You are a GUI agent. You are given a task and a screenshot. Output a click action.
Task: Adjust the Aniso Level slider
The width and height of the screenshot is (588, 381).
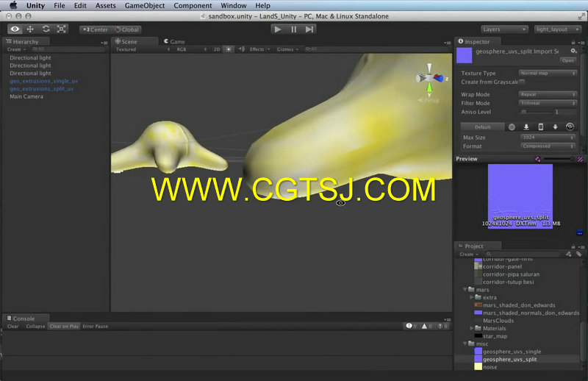pyautogui.click(x=537, y=112)
